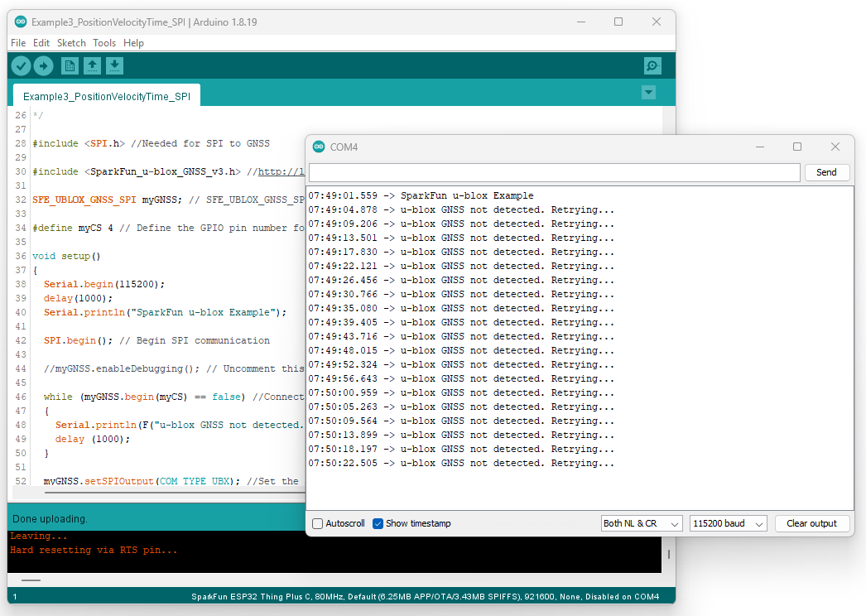Click the output line timestamped 07:49:35.080

pyautogui.click(x=461, y=308)
